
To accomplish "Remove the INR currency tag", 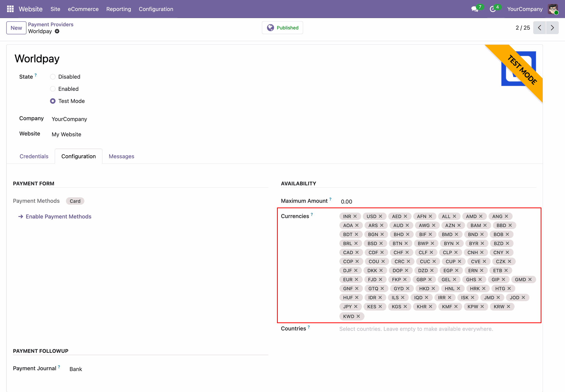I will click(355, 216).
